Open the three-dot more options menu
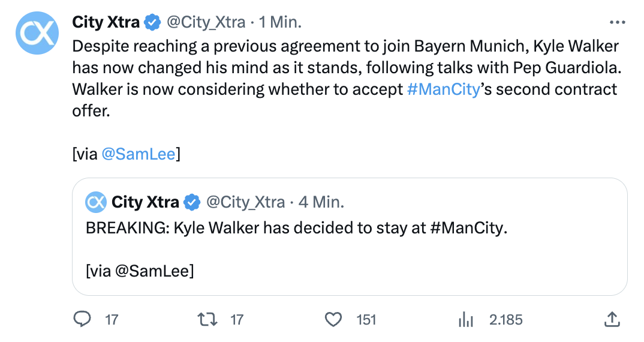This screenshot has width=644, height=342. click(617, 23)
